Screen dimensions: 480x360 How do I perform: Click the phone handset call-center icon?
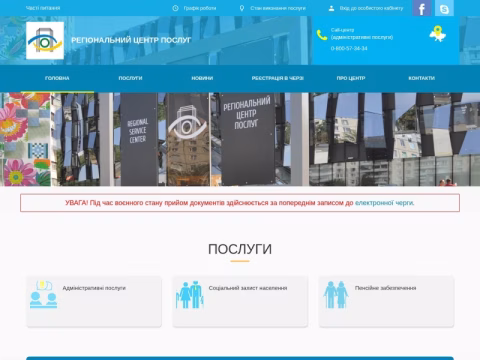pyautogui.click(x=322, y=35)
